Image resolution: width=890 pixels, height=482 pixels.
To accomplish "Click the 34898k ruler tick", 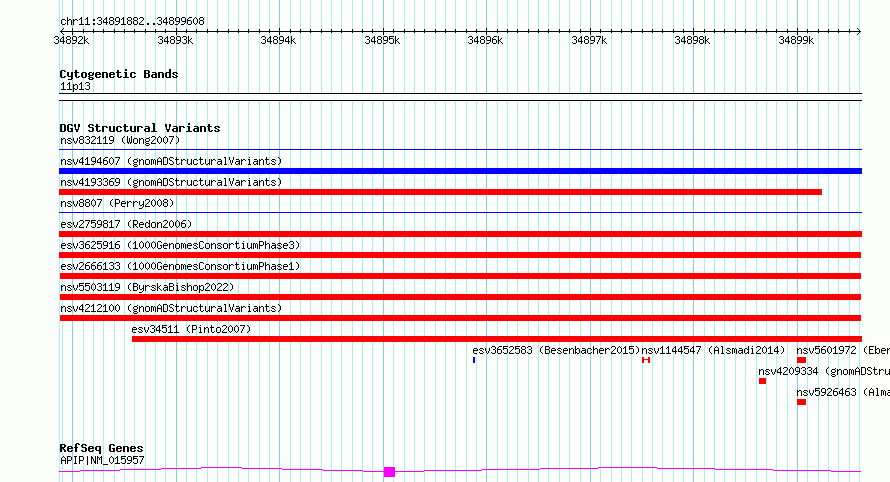I will coord(692,40).
